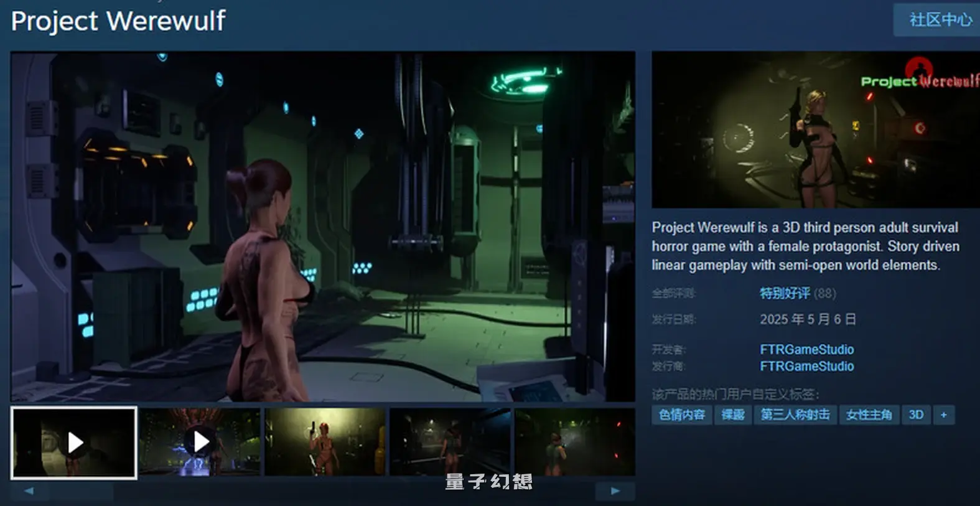Click the Project Werewulf page title
The width and height of the screenshot is (980, 506).
coord(118,21)
